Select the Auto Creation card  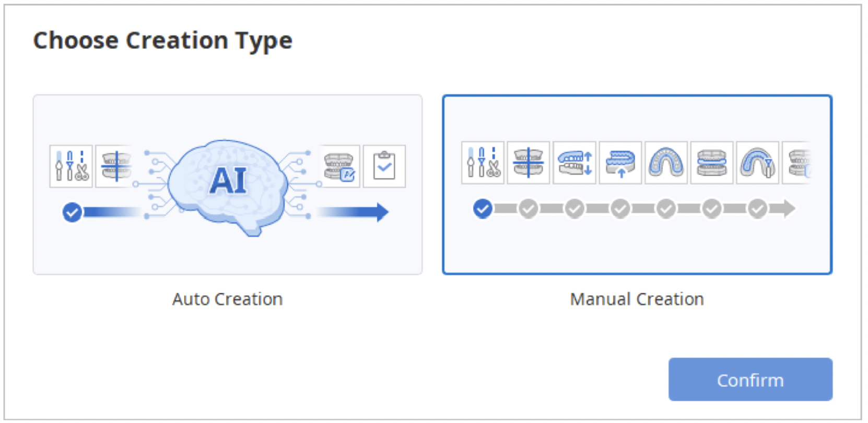tap(228, 184)
